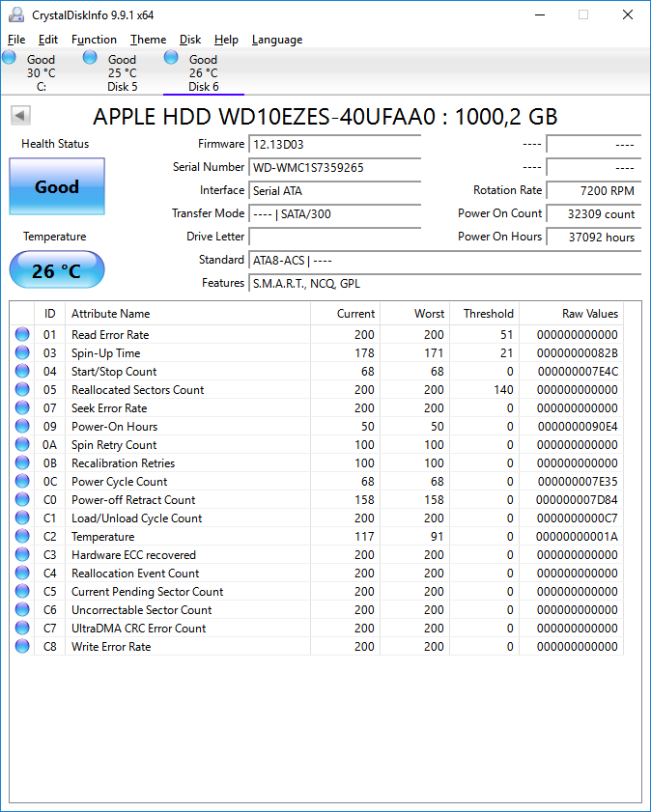This screenshot has height=812, width=651.
Task: Select the Spin-Up Time attribute name
Action: pos(105,353)
